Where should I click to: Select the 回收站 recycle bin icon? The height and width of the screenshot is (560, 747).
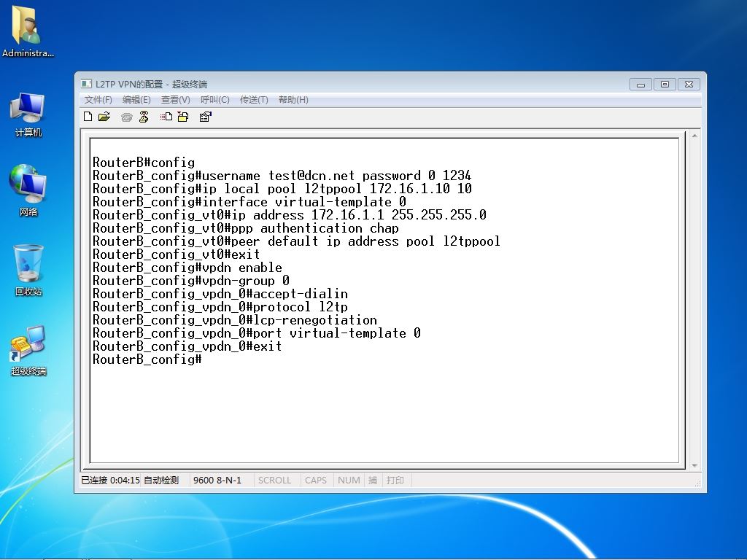pos(28,270)
